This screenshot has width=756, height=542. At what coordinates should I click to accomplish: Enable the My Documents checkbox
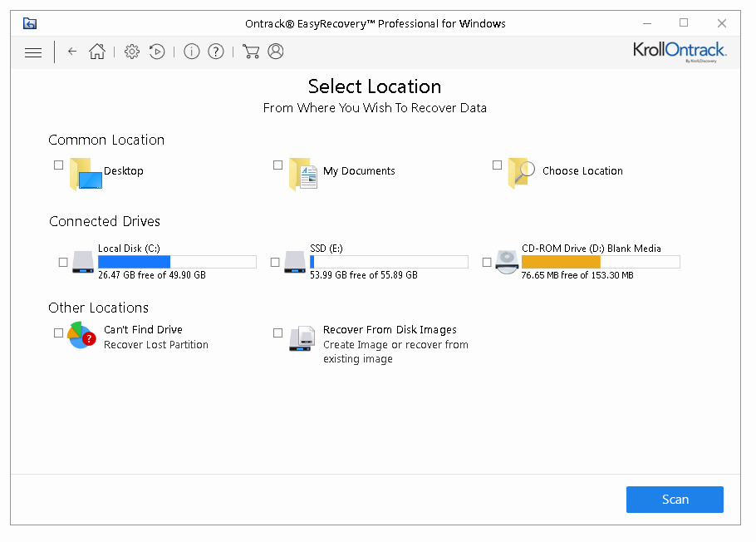click(278, 165)
